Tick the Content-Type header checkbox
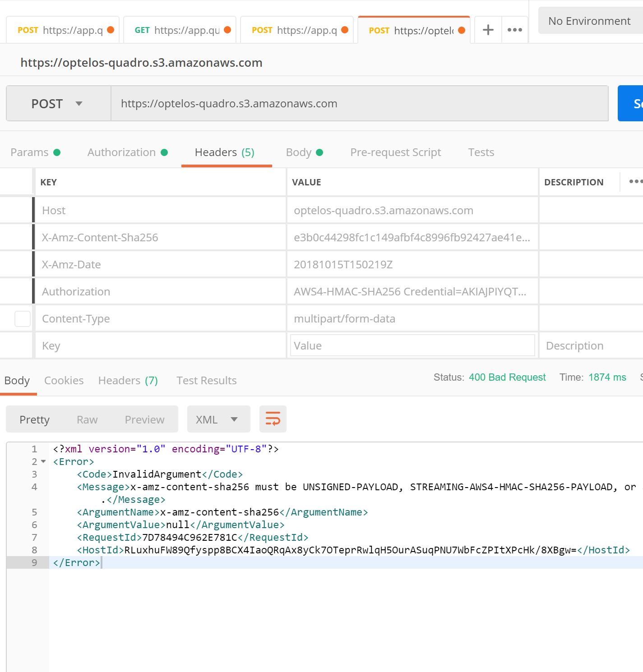The image size is (643, 672). pyautogui.click(x=23, y=318)
